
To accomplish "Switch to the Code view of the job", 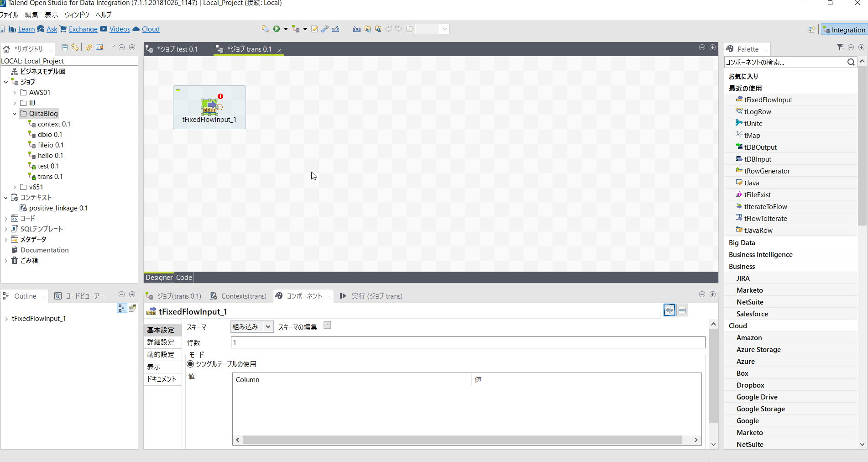I will point(184,277).
